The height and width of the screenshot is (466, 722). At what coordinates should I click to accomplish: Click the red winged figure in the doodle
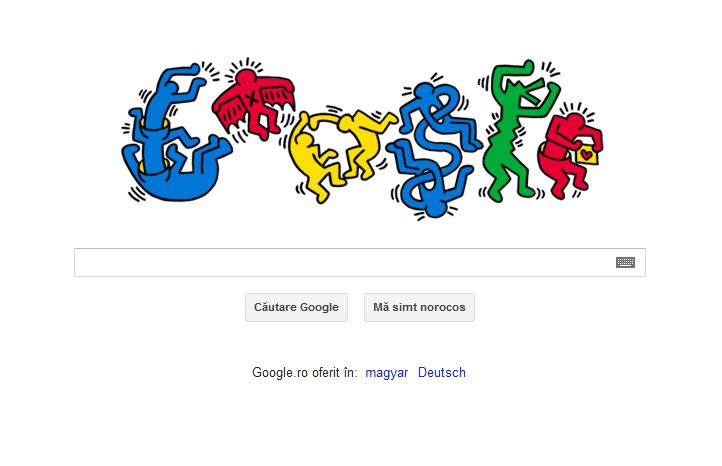tap(252, 102)
